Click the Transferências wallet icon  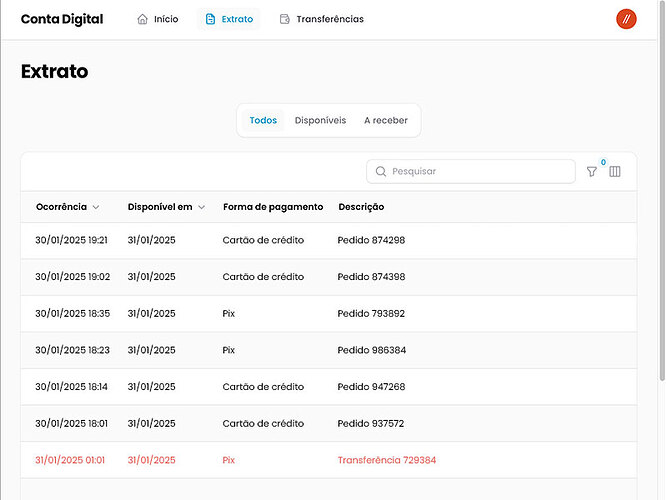tap(285, 19)
